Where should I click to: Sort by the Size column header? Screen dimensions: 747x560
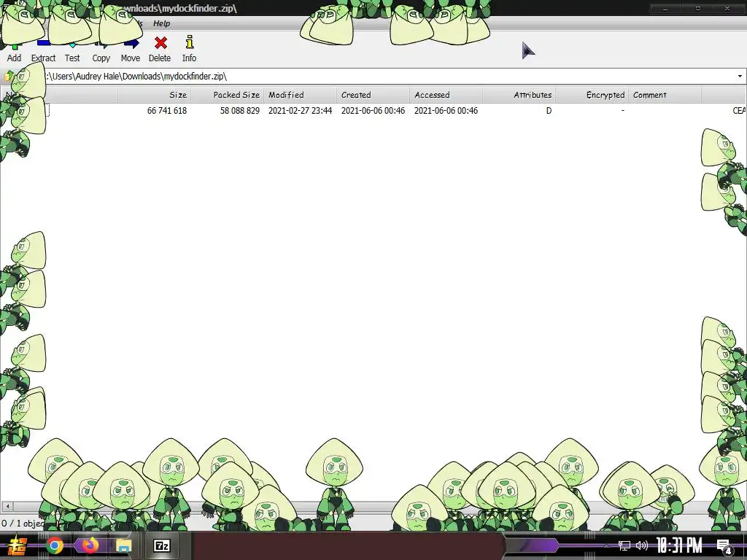[155, 95]
